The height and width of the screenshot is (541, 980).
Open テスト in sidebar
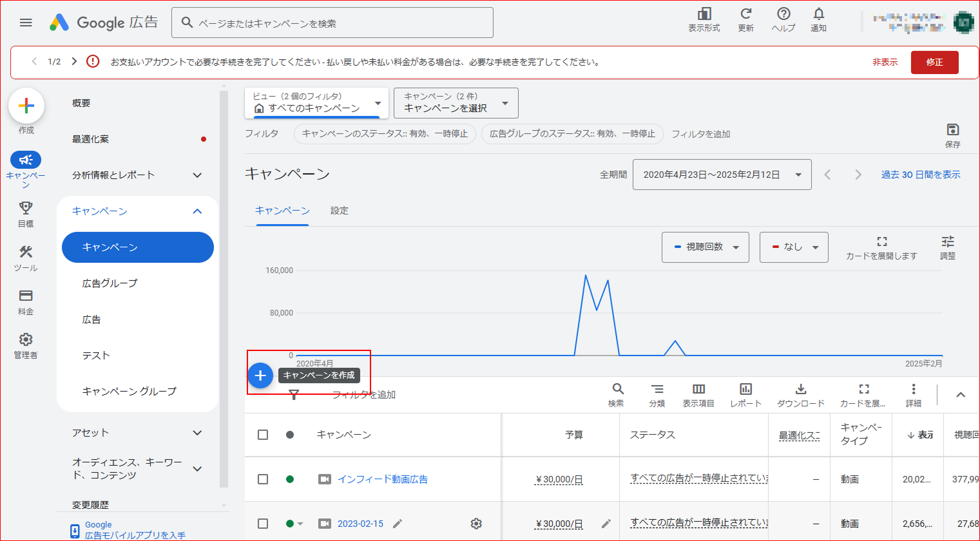tap(96, 356)
